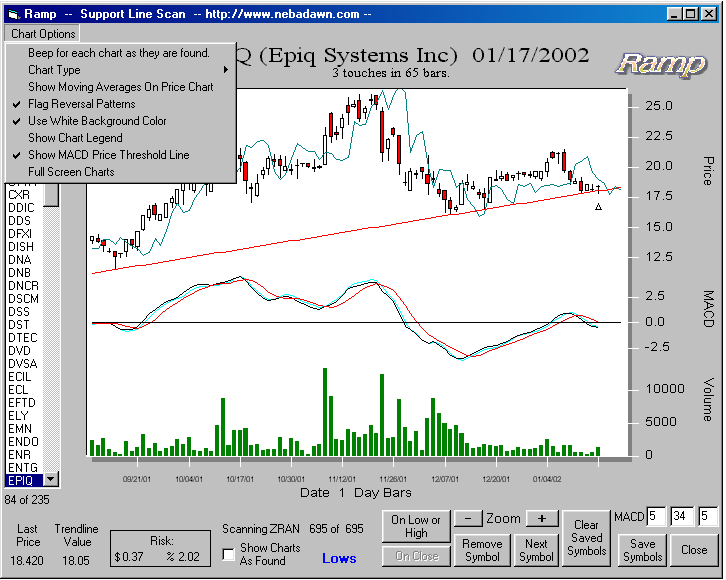This screenshot has width=726, height=580.
Task: Click the 01/04/02 date tick label
Action: (x=547, y=479)
